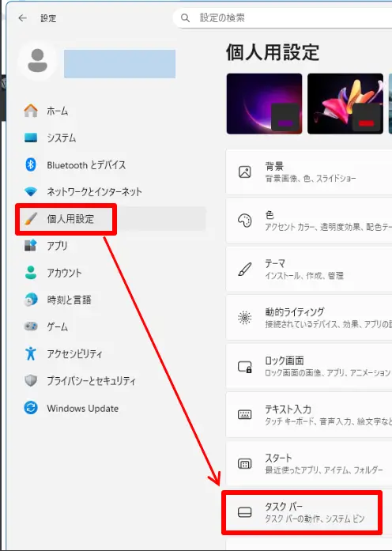Open 動的ライティング settings

[309, 318]
